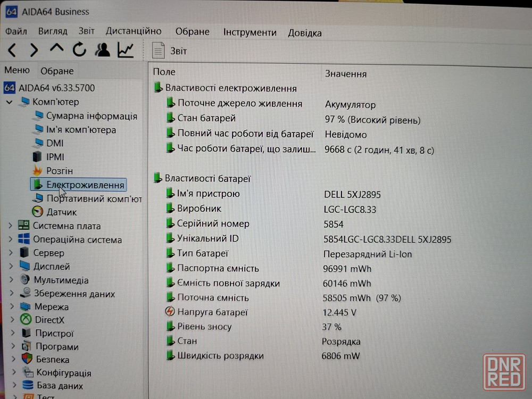Viewport: 532px width, 399px height.
Task: Expand the Програми node
Action: [13, 346]
